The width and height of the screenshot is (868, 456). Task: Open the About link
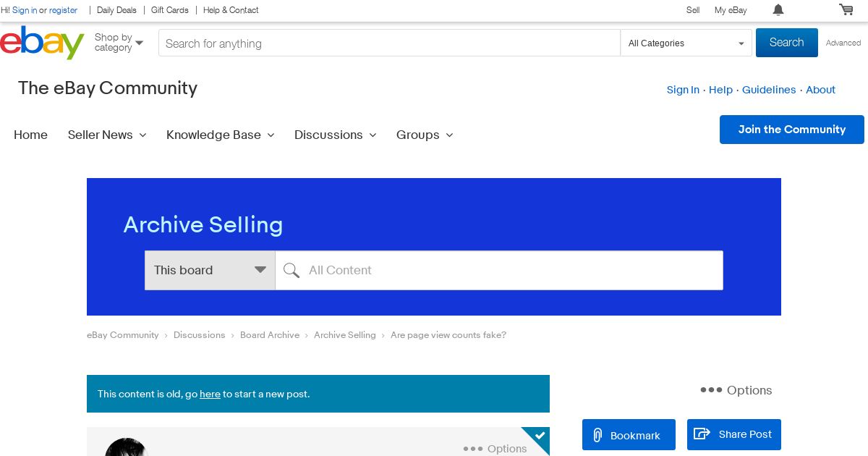click(x=820, y=90)
